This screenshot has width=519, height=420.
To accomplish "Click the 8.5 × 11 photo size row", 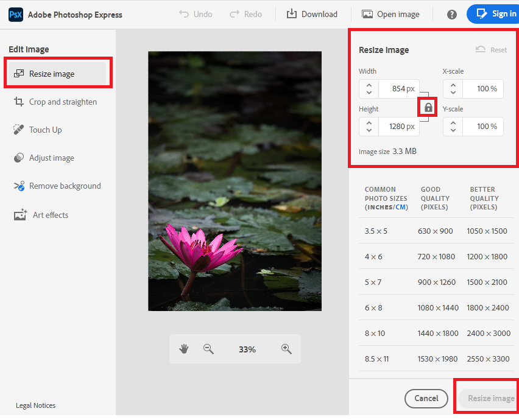I will (x=436, y=359).
